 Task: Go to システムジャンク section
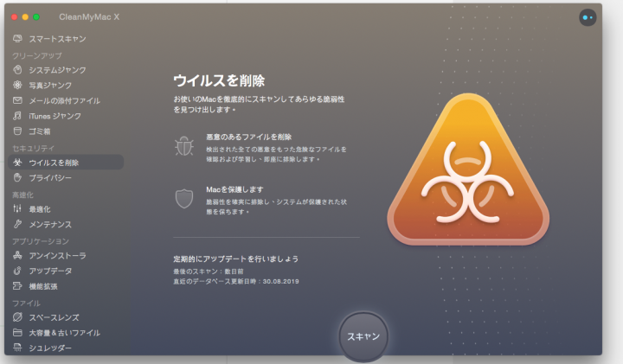pyautogui.click(x=57, y=70)
